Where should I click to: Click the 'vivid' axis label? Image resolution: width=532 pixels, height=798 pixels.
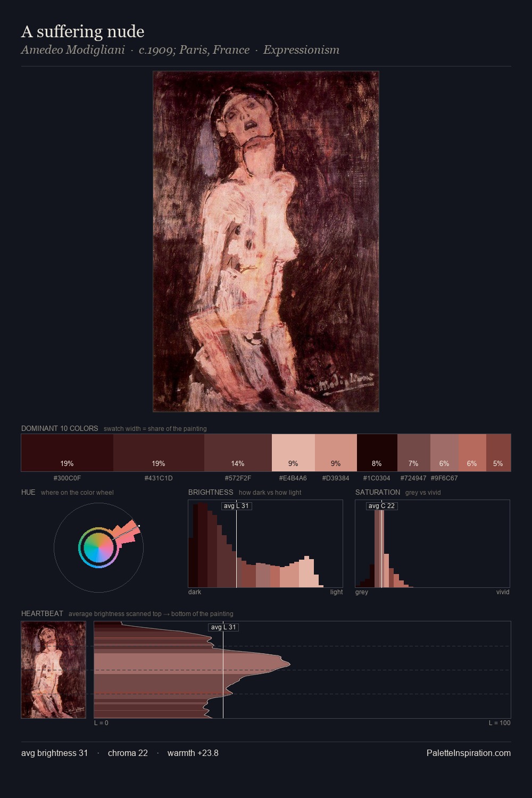tap(503, 592)
